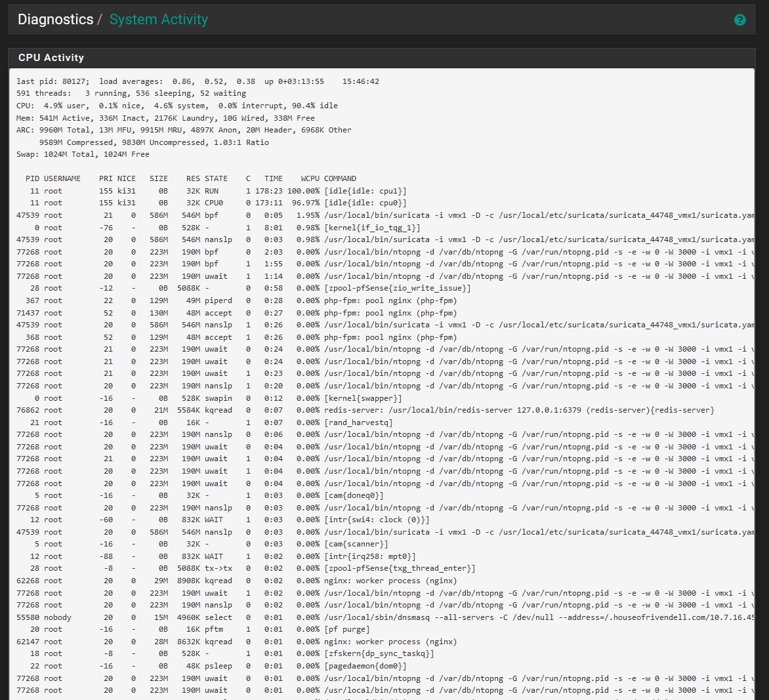Click the WCPU column header
This screenshot has width=769, height=700.
[x=310, y=178]
